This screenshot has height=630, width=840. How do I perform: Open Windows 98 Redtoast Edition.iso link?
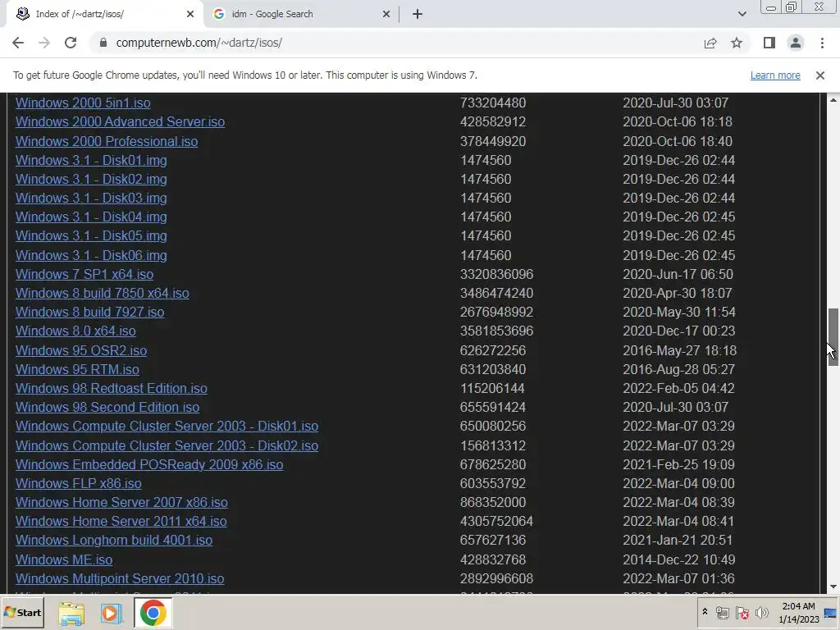(112, 388)
